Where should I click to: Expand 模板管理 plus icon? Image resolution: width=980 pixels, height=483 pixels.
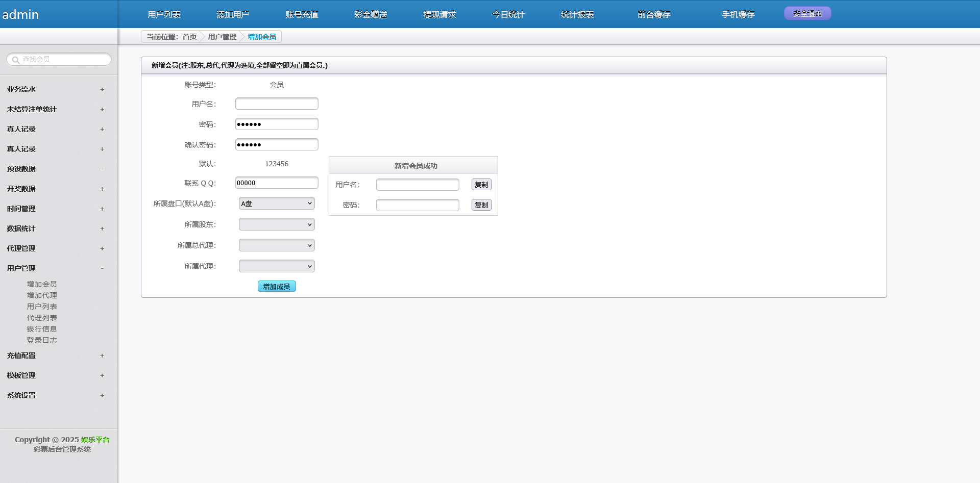click(102, 376)
